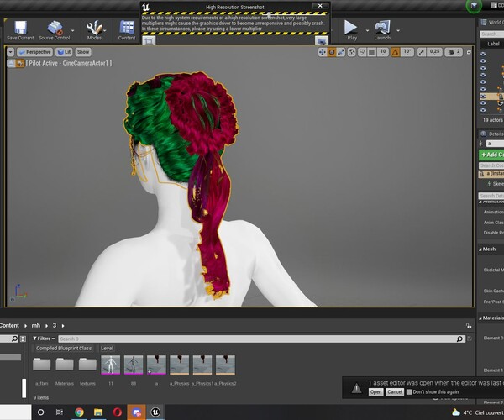Toggle the camera view icon beside Pilot Active

pos(20,63)
